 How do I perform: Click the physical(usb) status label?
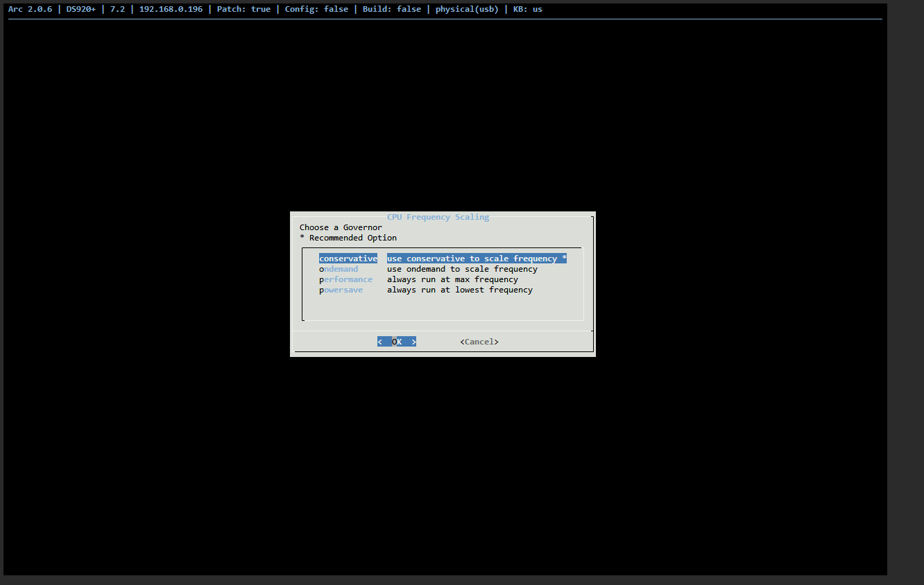point(467,9)
